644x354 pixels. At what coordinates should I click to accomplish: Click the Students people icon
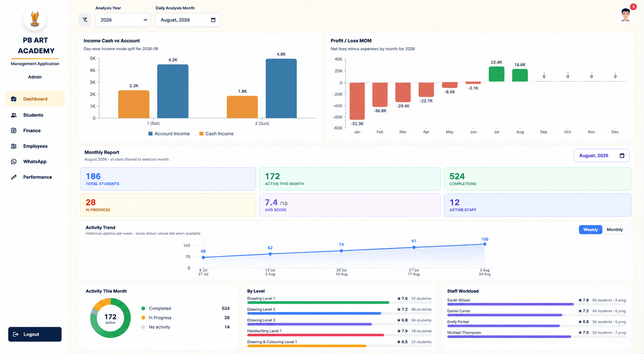[x=14, y=115]
